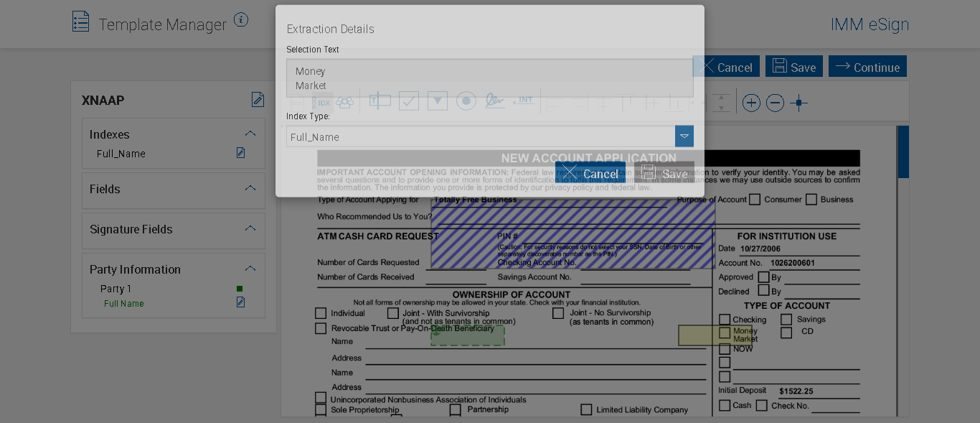The width and height of the screenshot is (980, 423).
Task: Collapse the Party Information section
Action: tap(250, 269)
